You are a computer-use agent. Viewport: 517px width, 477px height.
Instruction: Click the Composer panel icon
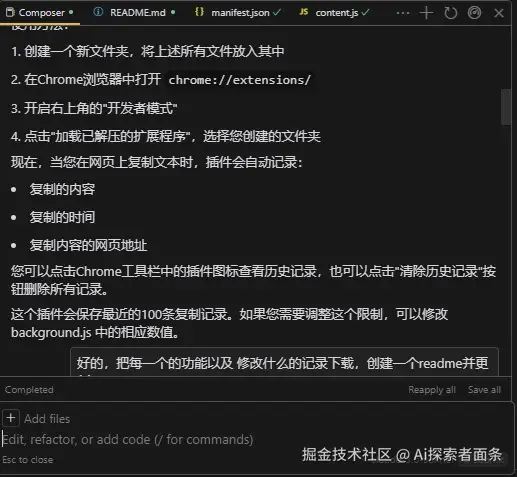pos(10,12)
